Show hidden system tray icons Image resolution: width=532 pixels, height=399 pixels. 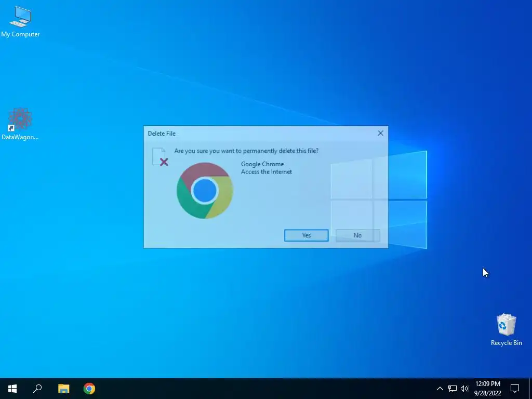pyautogui.click(x=440, y=389)
